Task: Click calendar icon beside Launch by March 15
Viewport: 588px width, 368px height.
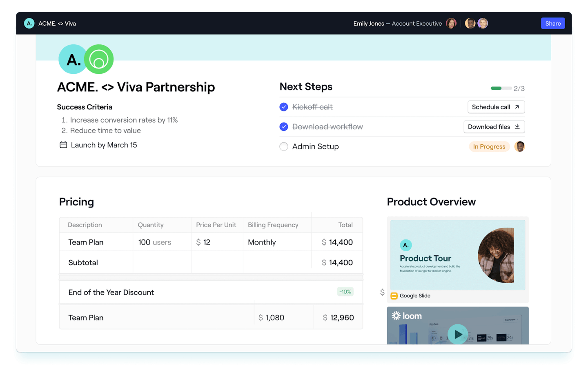Action: point(63,145)
